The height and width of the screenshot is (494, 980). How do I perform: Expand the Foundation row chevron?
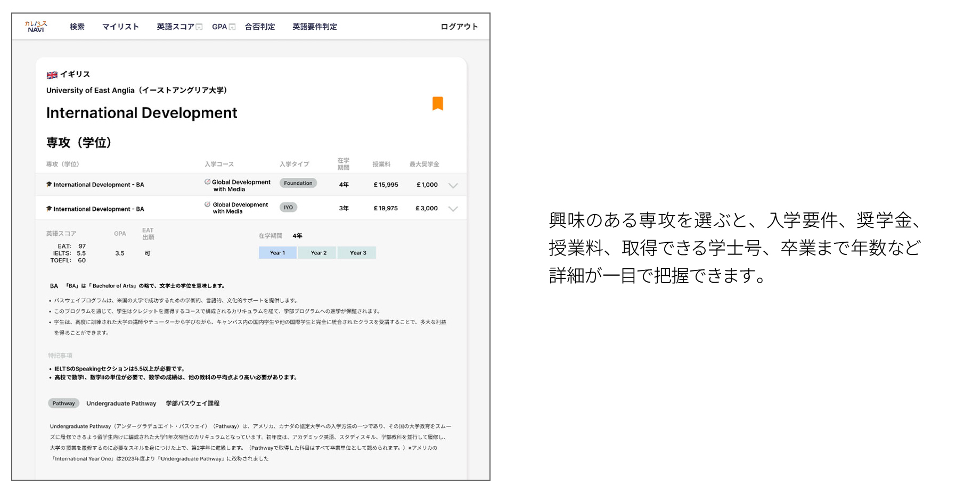click(x=453, y=185)
